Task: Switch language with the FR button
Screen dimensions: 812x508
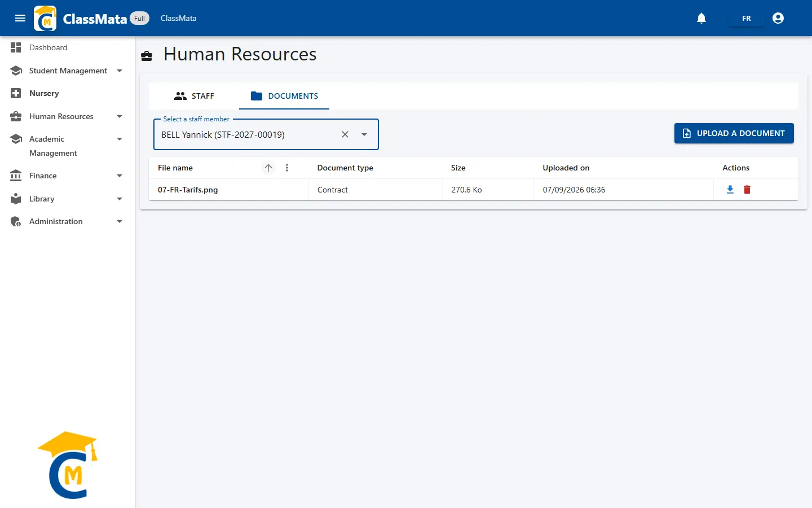Action: [747, 19]
